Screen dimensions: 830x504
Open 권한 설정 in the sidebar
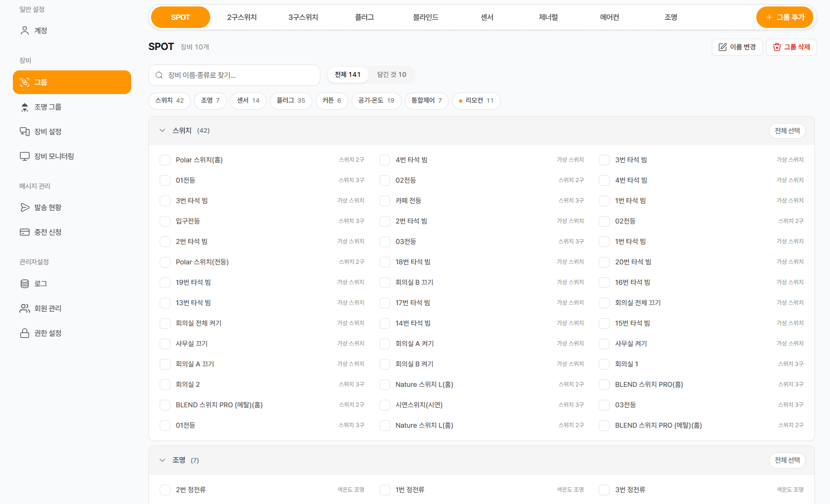[x=72, y=333]
